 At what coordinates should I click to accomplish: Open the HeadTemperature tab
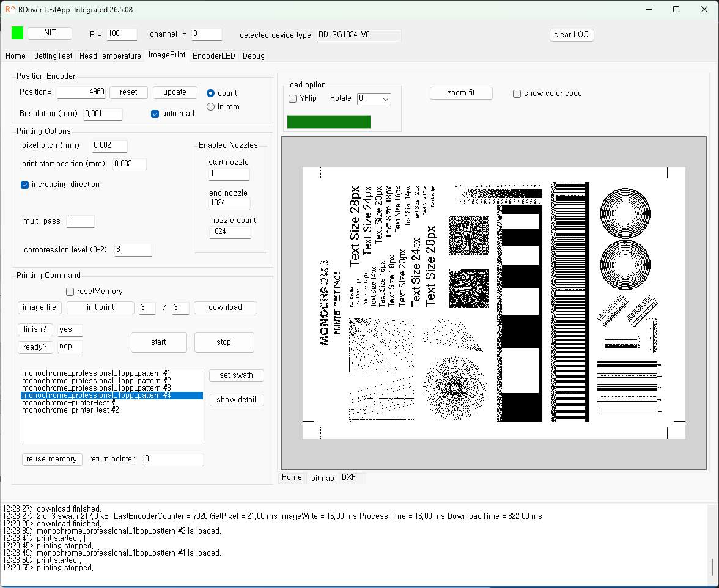click(x=110, y=56)
